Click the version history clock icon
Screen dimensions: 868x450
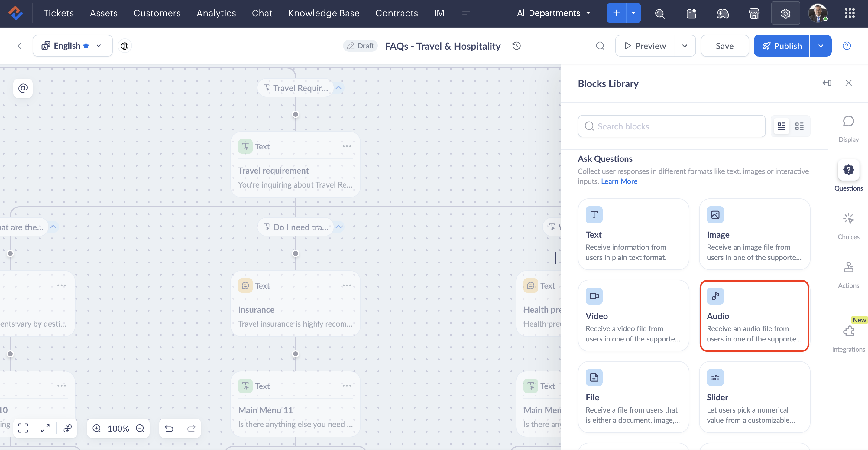tap(517, 46)
